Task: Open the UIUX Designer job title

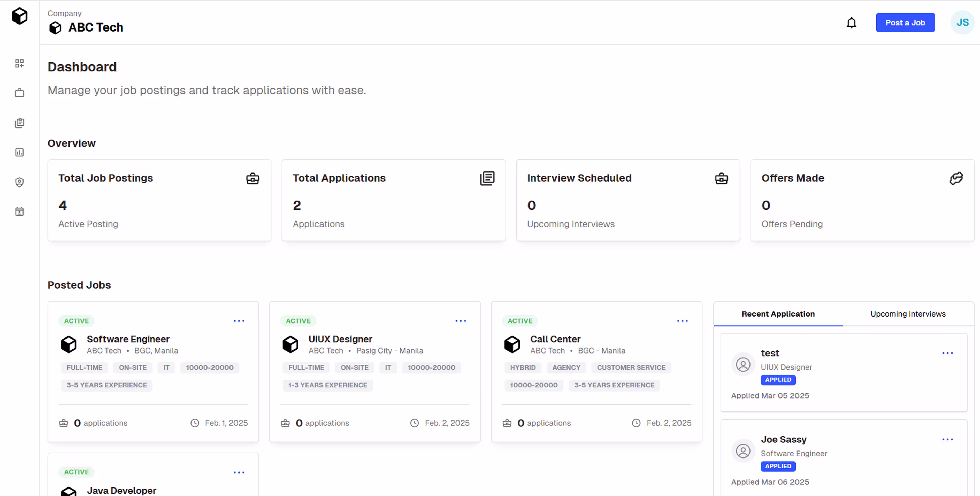Action: (x=340, y=339)
